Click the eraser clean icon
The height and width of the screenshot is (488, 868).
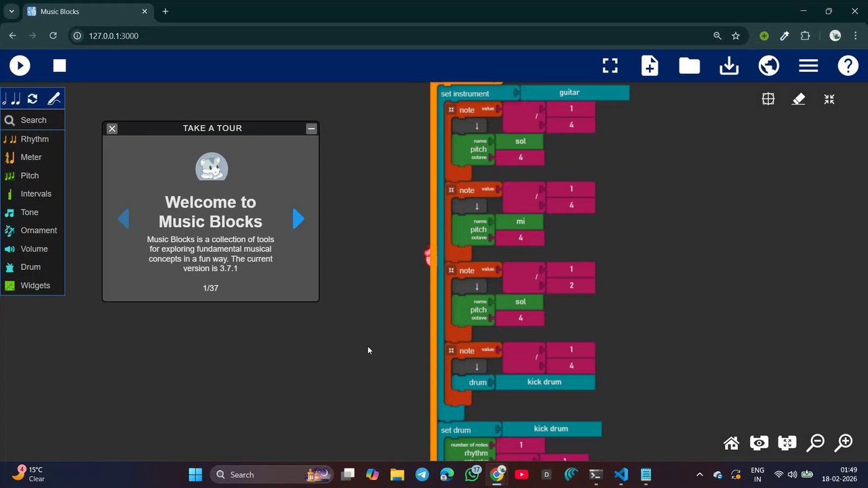click(x=799, y=99)
